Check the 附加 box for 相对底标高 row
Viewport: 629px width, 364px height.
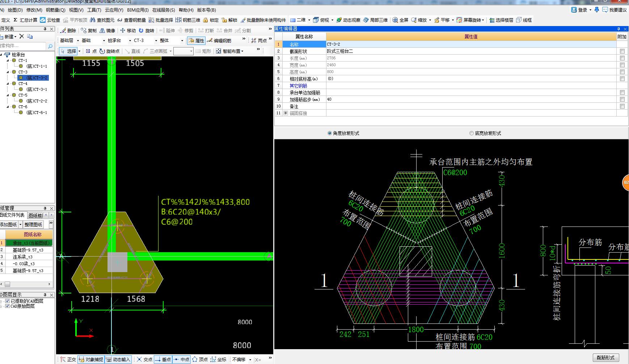click(x=622, y=79)
